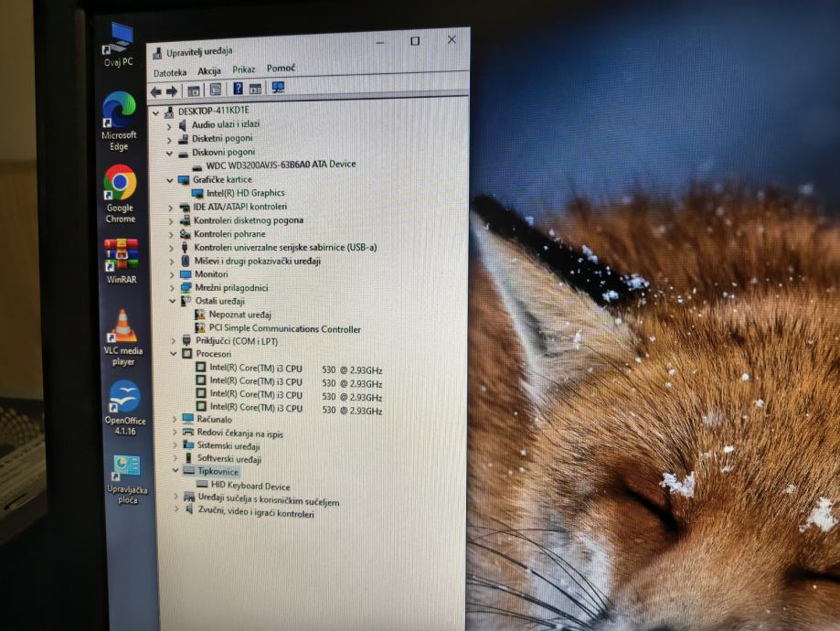Screen dimensions: 840x631
Task: Click the Monitori category icon
Action: (186, 274)
